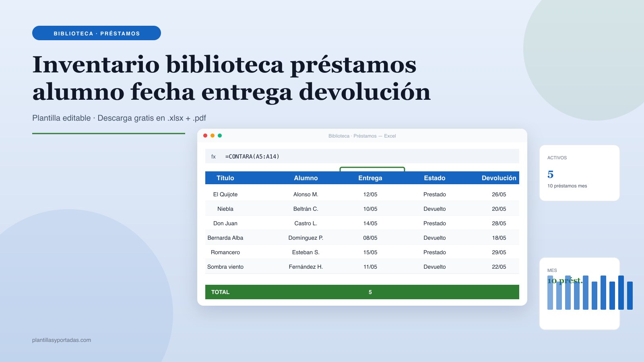Click the window title Biblioteca · Préstamos — Excel
The image size is (644, 362).
coord(362,136)
